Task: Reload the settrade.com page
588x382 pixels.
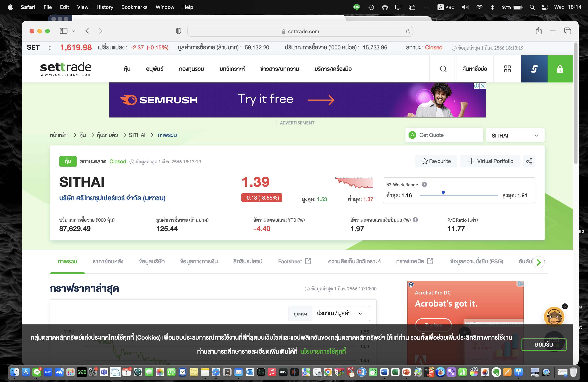Action: (x=408, y=31)
